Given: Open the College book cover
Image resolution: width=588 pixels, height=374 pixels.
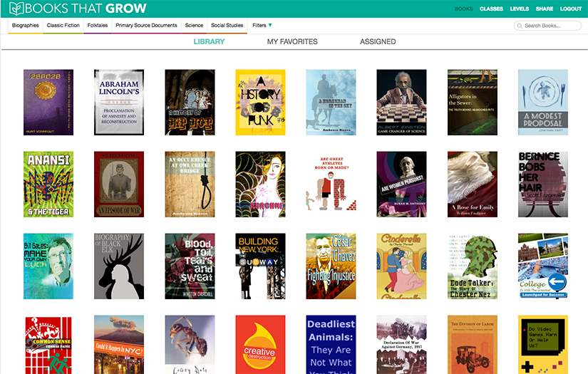Looking at the screenshot, I should [x=543, y=266].
